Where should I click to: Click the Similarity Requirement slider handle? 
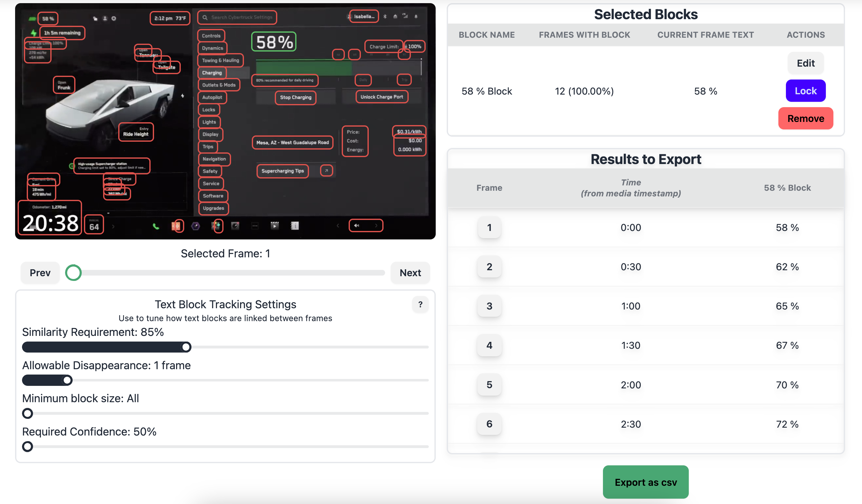coord(186,347)
